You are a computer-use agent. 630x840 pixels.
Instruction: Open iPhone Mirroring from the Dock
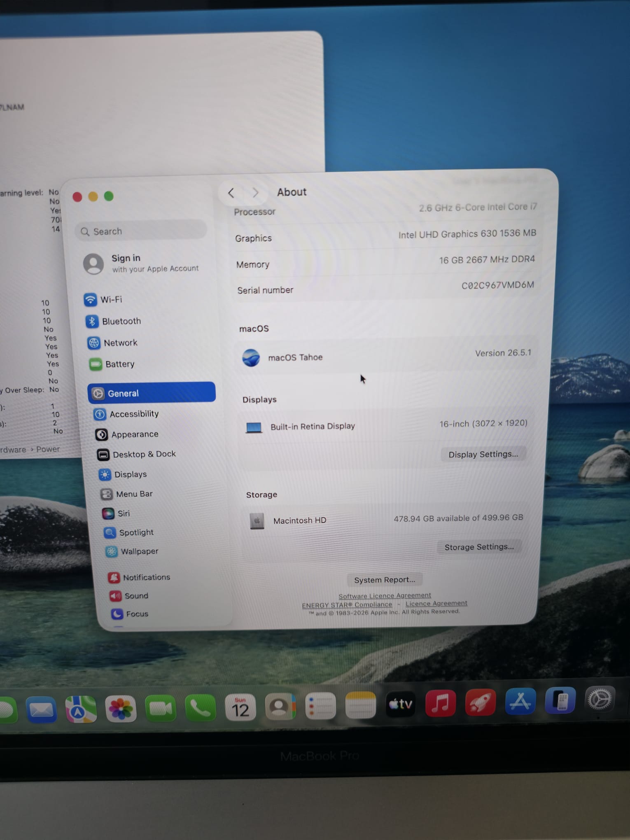click(x=560, y=700)
